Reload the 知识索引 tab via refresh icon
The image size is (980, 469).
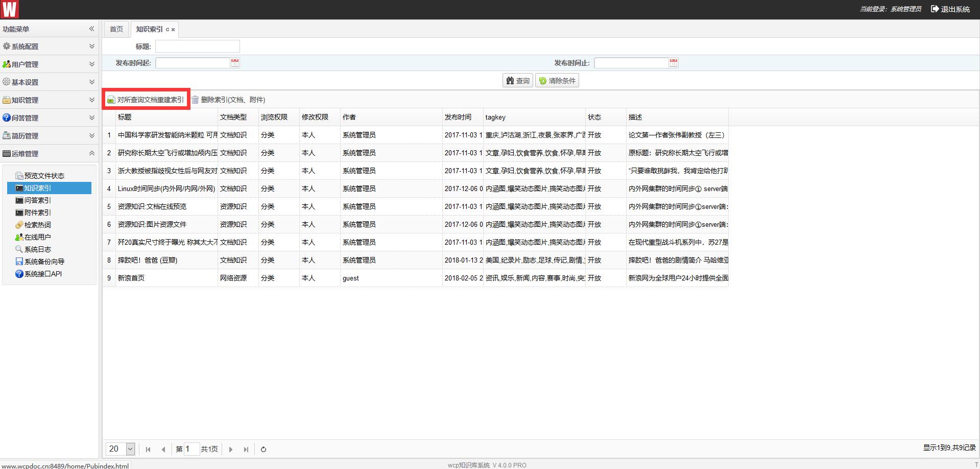click(x=168, y=30)
